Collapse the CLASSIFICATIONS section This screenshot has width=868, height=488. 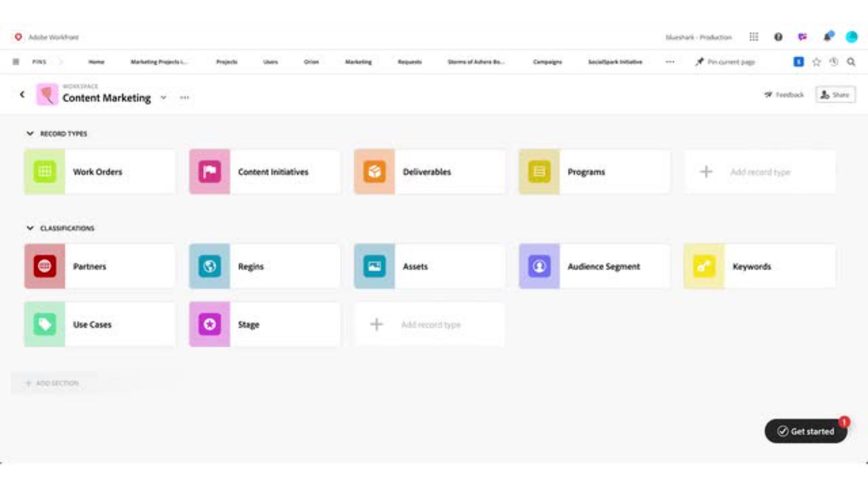[x=30, y=228]
